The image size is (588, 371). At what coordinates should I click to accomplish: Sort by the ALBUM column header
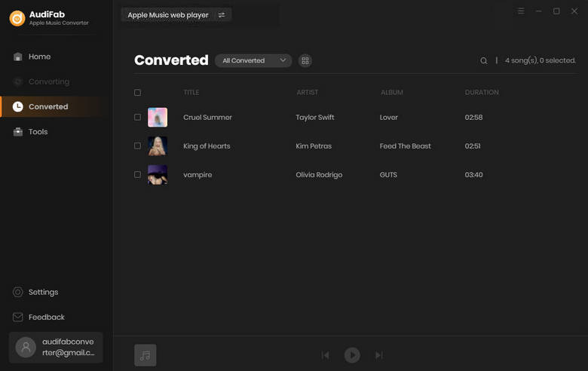click(392, 92)
